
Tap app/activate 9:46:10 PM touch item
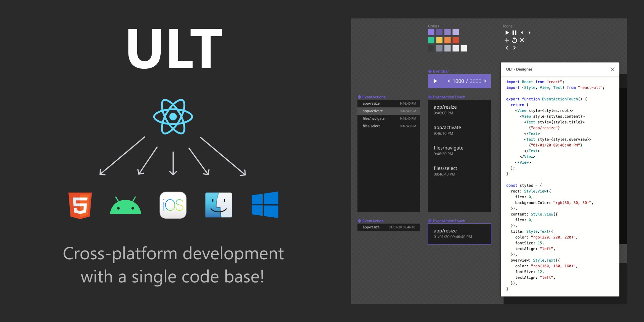click(x=460, y=130)
